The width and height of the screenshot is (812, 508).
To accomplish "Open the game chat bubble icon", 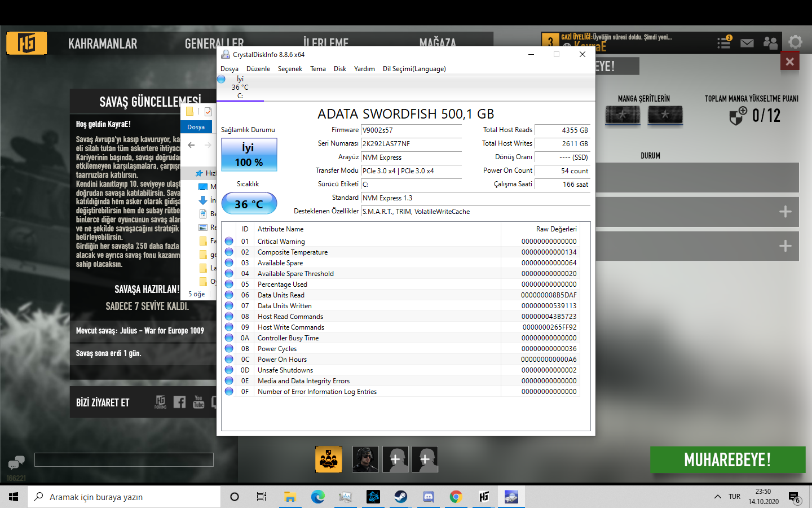I will point(16,463).
